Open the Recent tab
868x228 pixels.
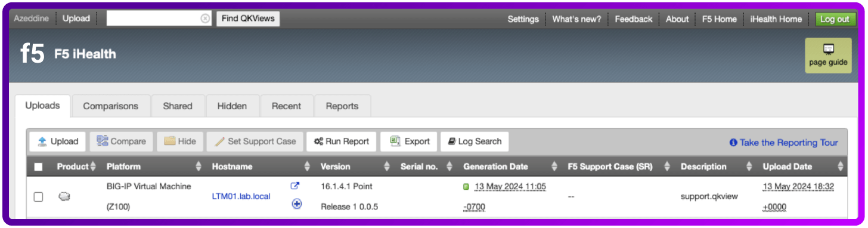tap(286, 106)
